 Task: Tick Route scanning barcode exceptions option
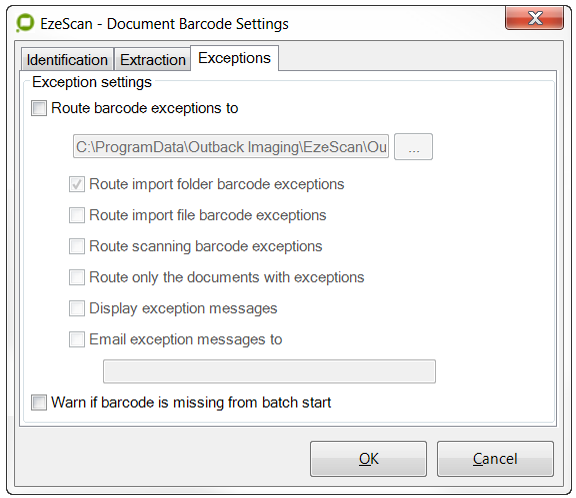tap(77, 246)
